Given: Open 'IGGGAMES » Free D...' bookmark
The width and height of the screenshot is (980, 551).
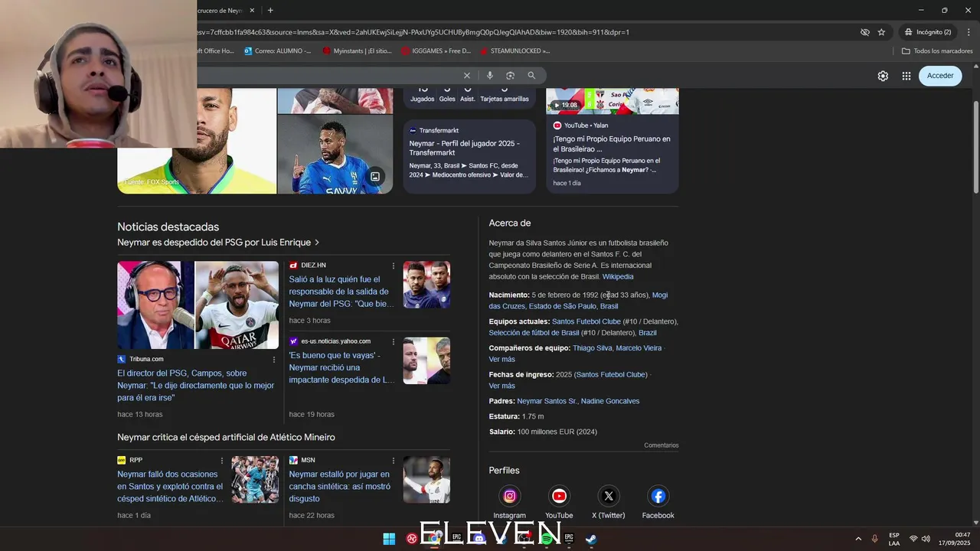Looking at the screenshot, I should pyautogui.click(x=436, y=51).
